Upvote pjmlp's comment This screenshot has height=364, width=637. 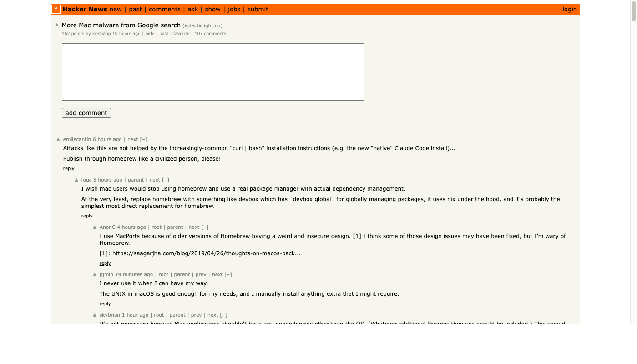pyautogui.click(x=95, y=274)
